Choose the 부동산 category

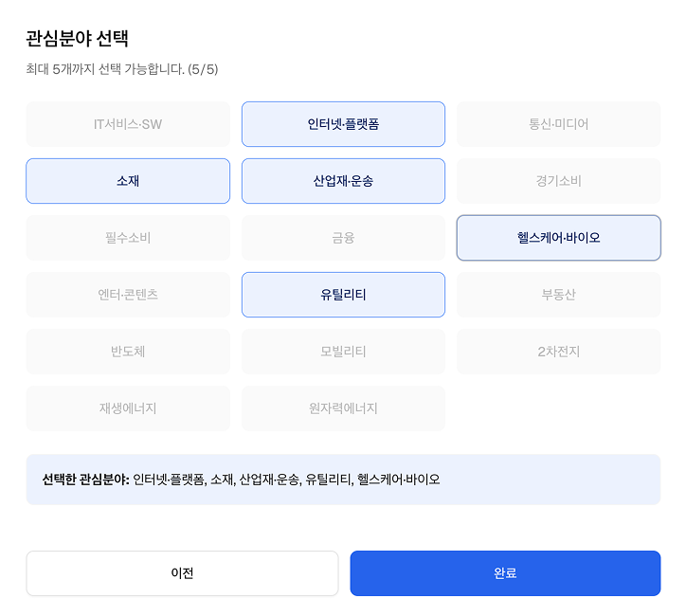pos(558,295)
